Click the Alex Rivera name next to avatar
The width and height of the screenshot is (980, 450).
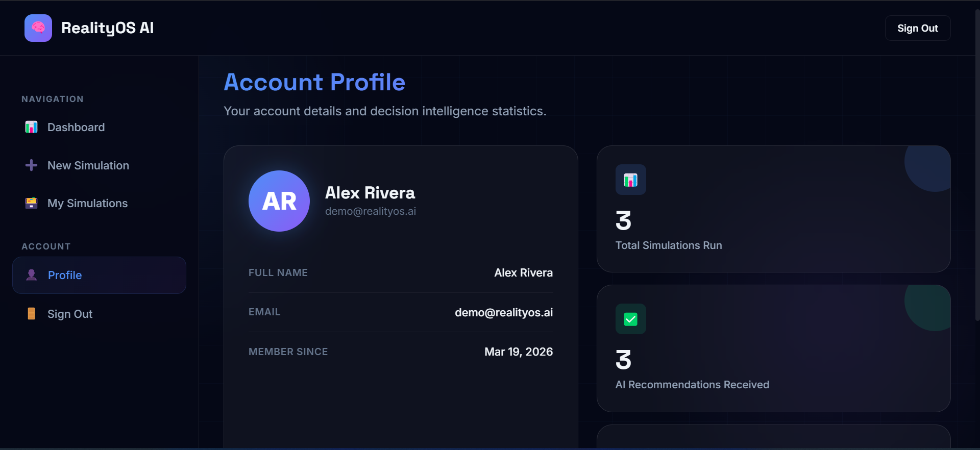coord(370,193)
